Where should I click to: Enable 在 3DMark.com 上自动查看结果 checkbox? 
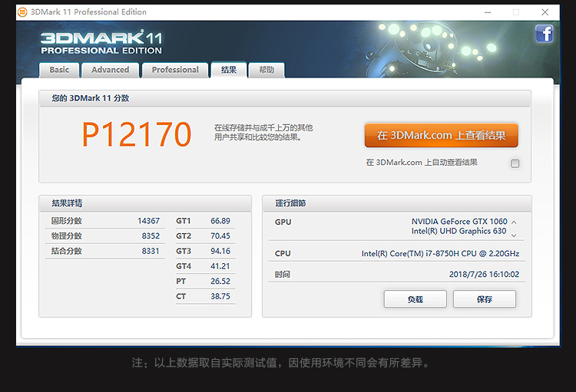(515, 163)
